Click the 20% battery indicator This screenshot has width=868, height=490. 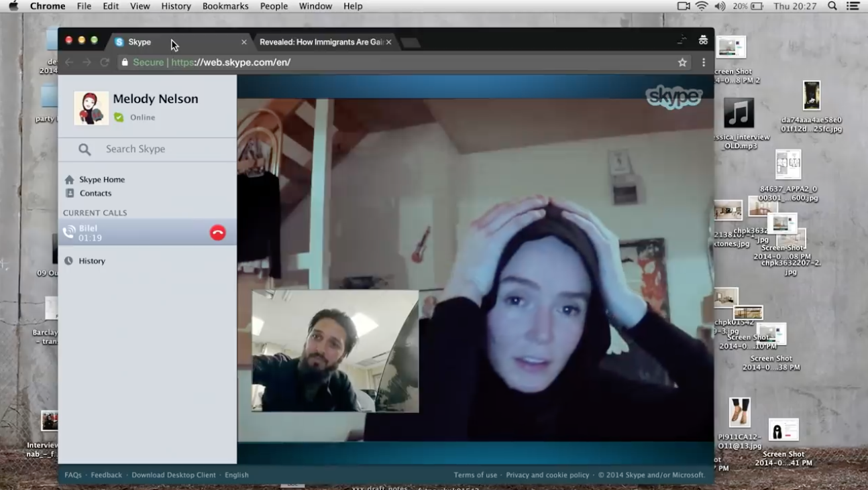pyautogui.click(x=748, y=6)
